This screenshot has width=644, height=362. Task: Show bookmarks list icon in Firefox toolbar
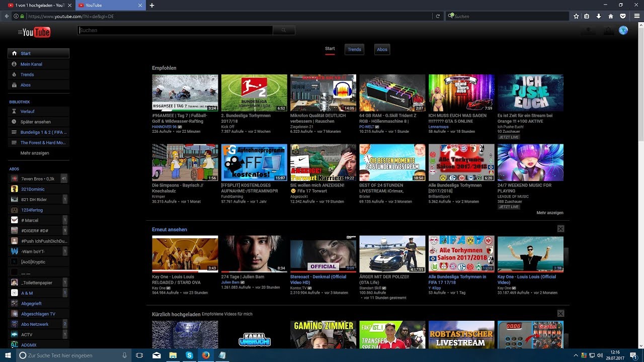coord(587,16)
